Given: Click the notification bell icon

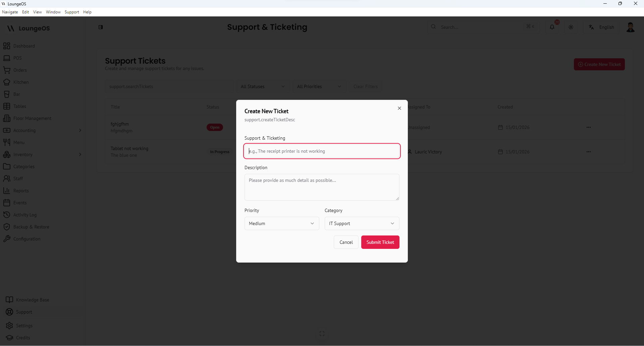Looking at the screenshot, I should (x=552, y=27).
